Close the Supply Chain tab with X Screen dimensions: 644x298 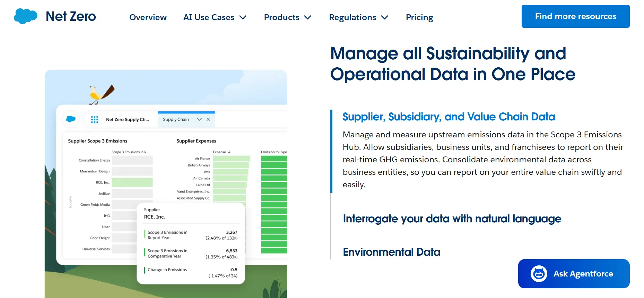(208, 119)
